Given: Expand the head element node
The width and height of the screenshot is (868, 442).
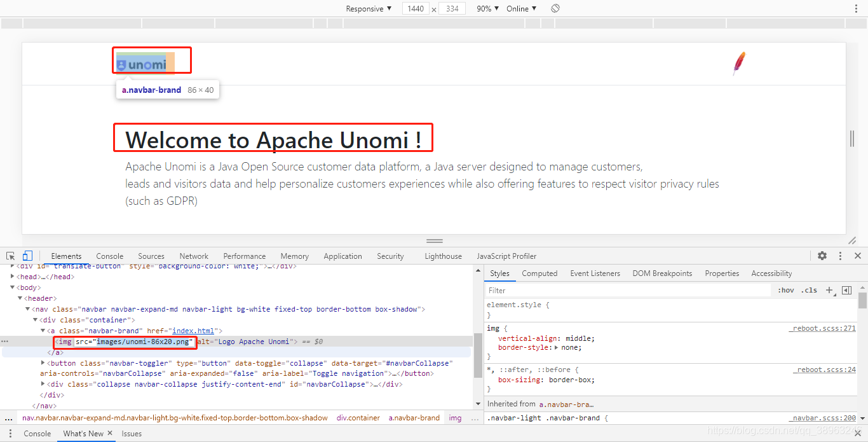Looking at the screenshot, I should pos(13,277).
